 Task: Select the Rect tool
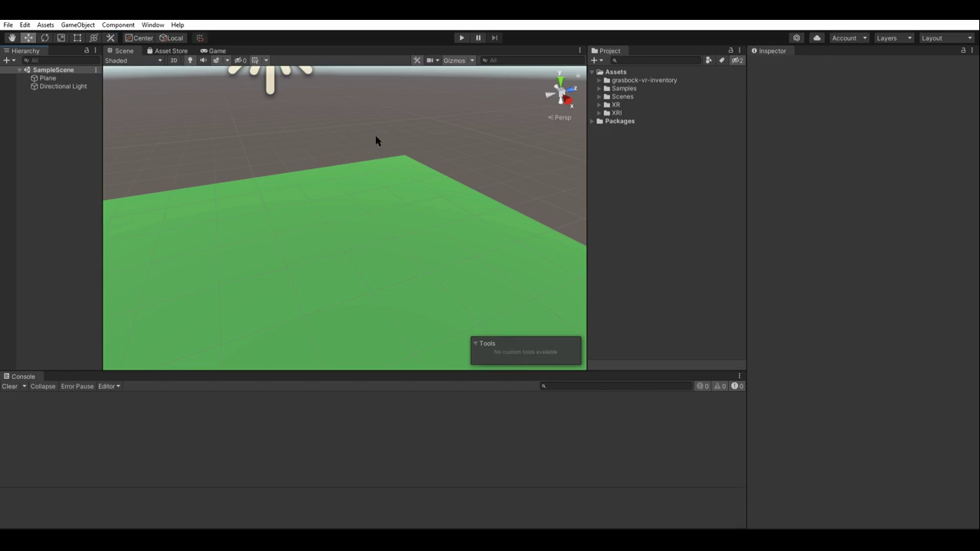tap(77, 37)
